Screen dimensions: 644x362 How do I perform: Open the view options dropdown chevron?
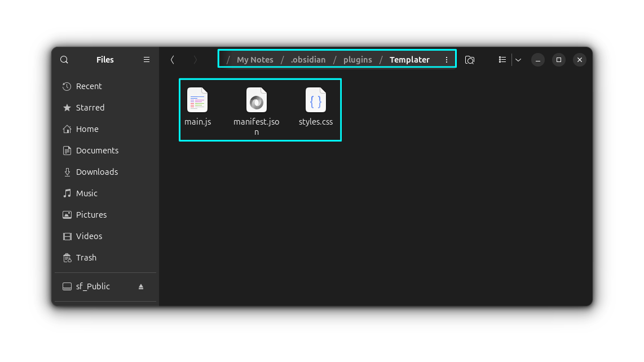coord(518,59)
